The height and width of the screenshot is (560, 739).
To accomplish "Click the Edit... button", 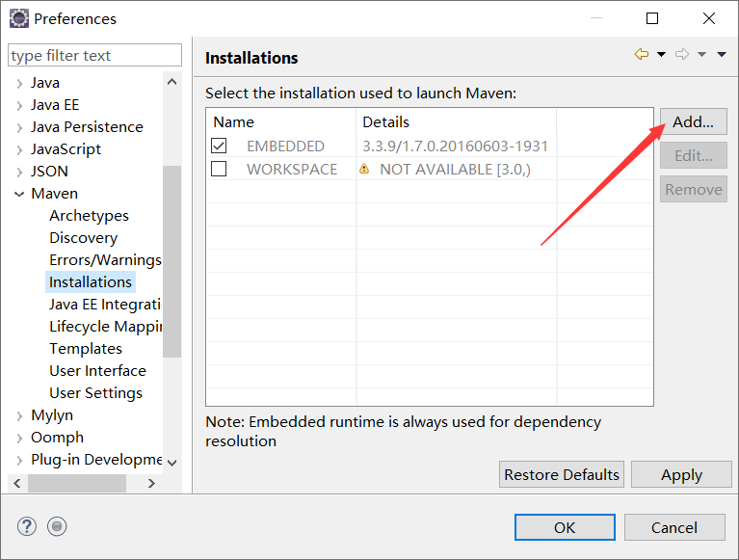I will pyautogui.click(x=694, y=155).
